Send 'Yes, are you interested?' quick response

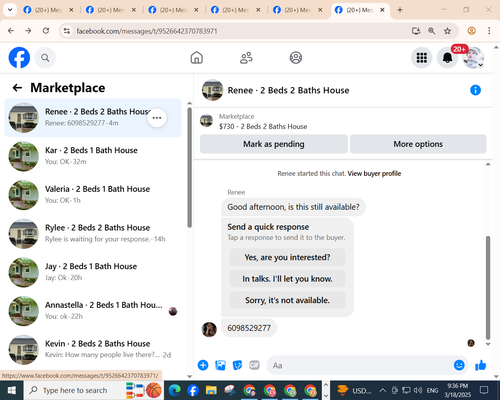(x=287, y=257)
